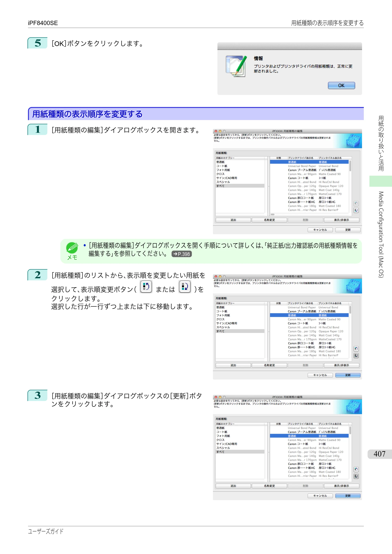
Task: Click 追加 button in step 1 dialog
Action: (233, 220)
